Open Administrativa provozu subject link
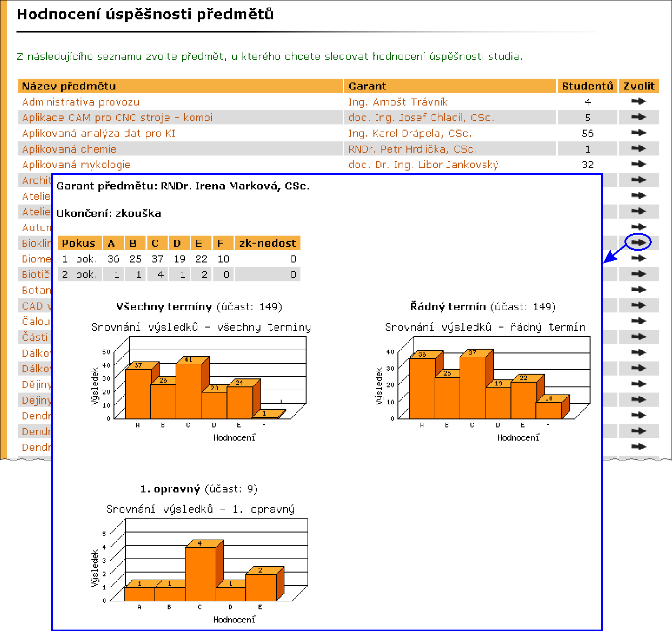This screenshot has height=631, width=672. 81,102
